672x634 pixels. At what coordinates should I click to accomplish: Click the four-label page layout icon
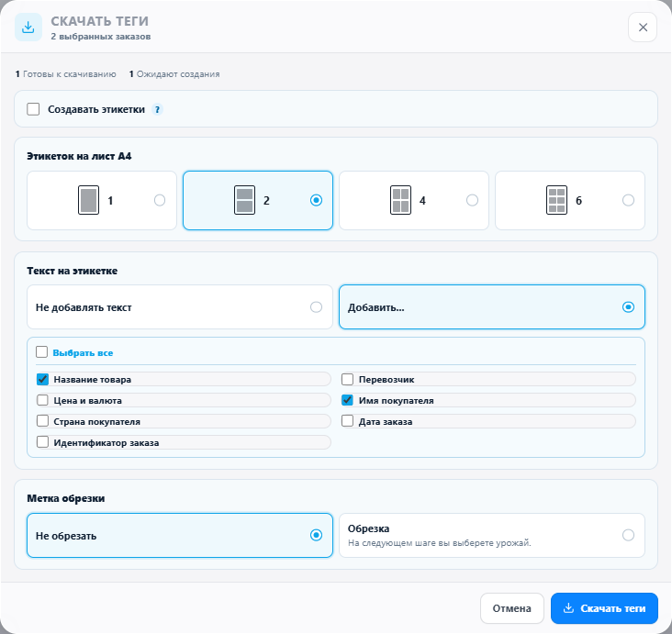pyautogui.click(x=400, y=200)
